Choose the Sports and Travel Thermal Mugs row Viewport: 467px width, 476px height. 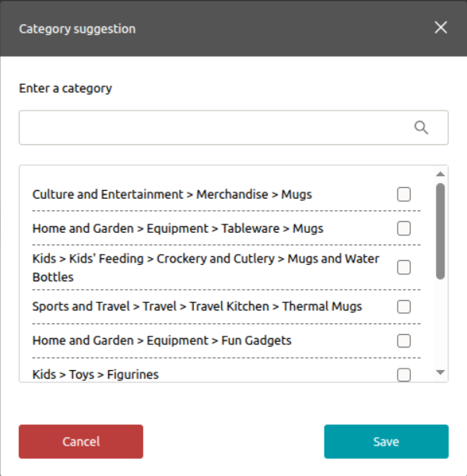click(x=197, y=306)
